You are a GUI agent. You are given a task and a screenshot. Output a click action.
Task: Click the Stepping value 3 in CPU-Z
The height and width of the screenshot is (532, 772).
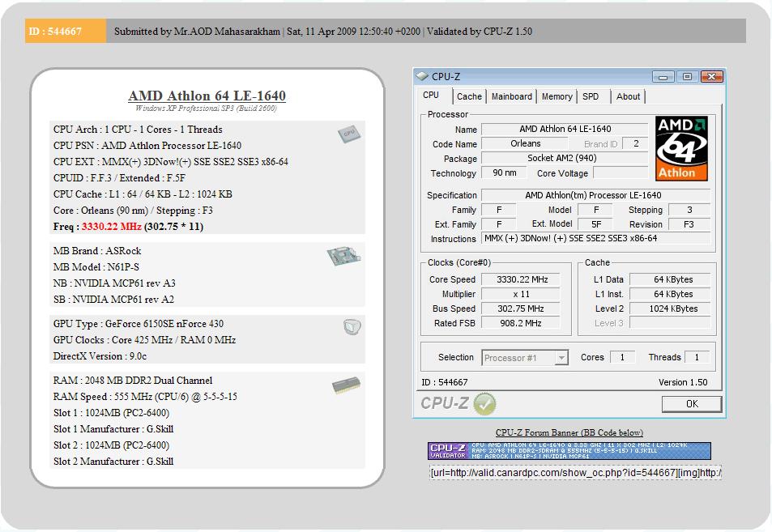tap(689, 211)
